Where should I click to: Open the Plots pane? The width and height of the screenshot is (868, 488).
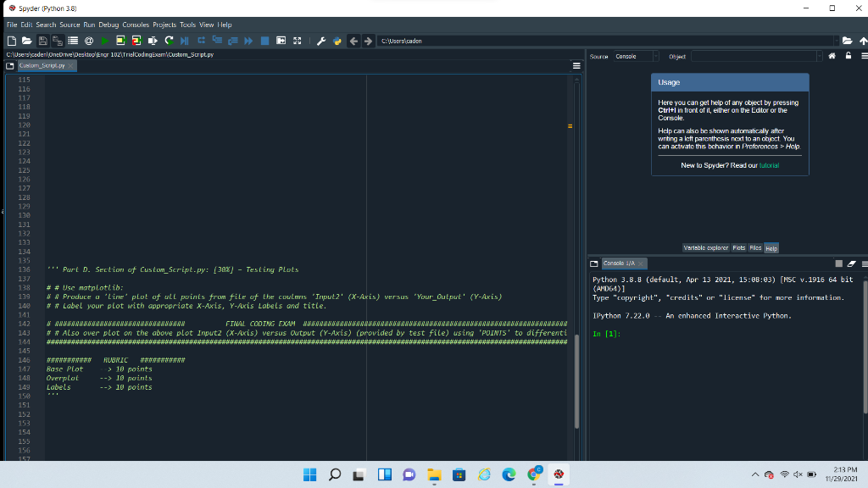pyautogui.click(x=739, y=247)
